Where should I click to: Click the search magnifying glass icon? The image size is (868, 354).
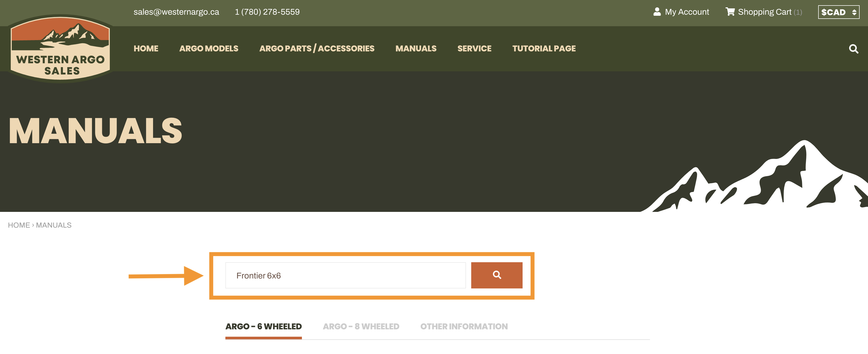(x=497, y=275)
